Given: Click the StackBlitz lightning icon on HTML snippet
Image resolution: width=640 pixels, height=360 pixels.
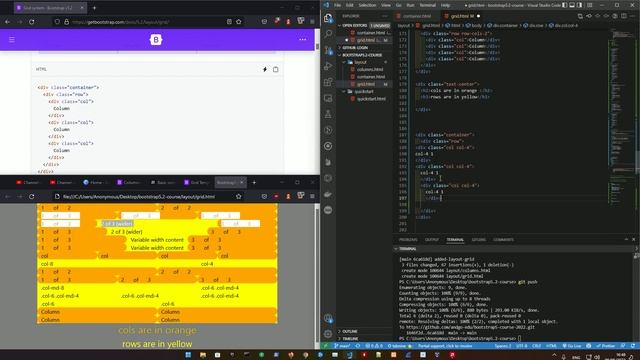Looking at the screenshot, I should coord(265,69).
